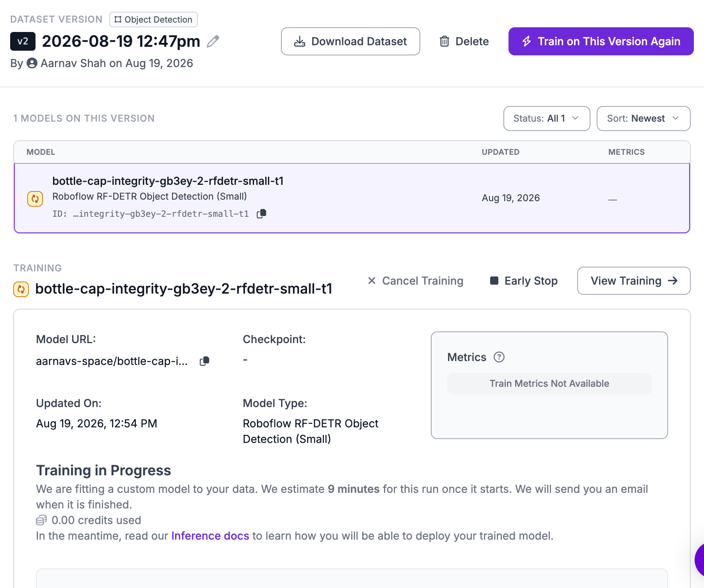The height and width of the screenshot is (588, 704).
Task: Copy the Model URL
Action: (204, 361)
